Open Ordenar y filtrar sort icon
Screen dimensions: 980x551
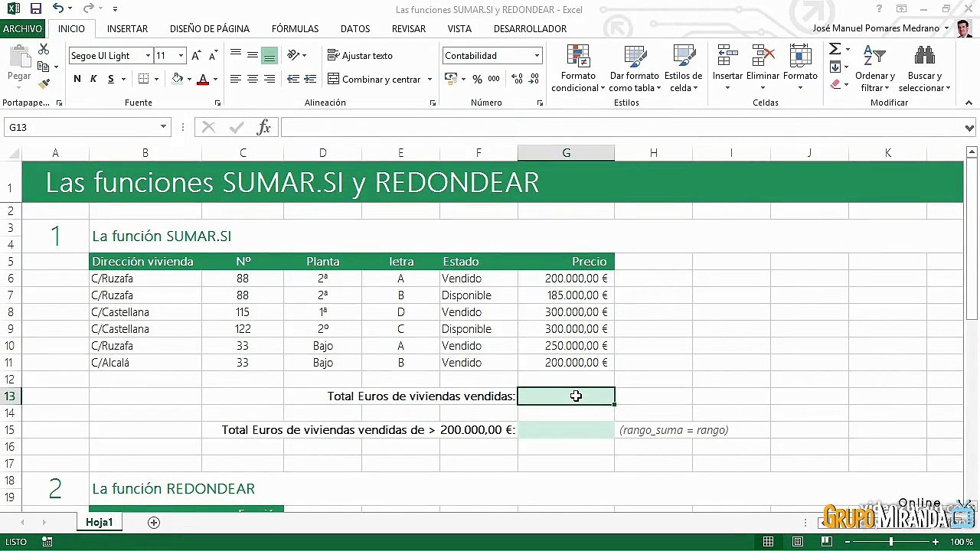pos(874,55)
